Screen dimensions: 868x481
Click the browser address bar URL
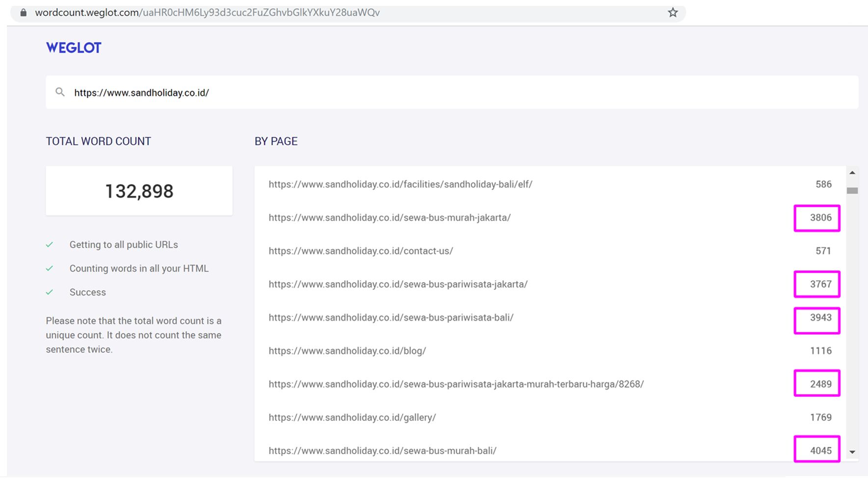coord(207,13)
